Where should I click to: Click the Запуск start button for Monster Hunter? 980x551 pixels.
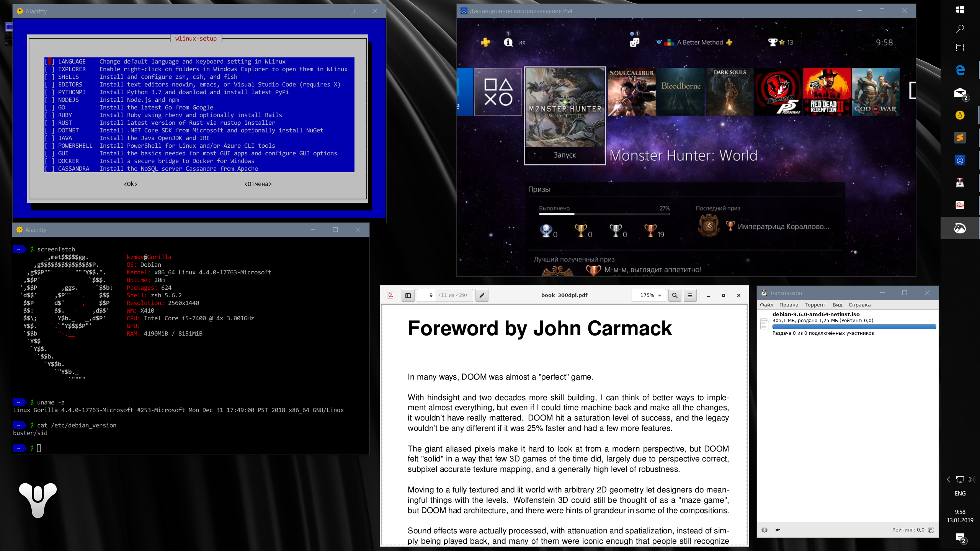[565, 155]
